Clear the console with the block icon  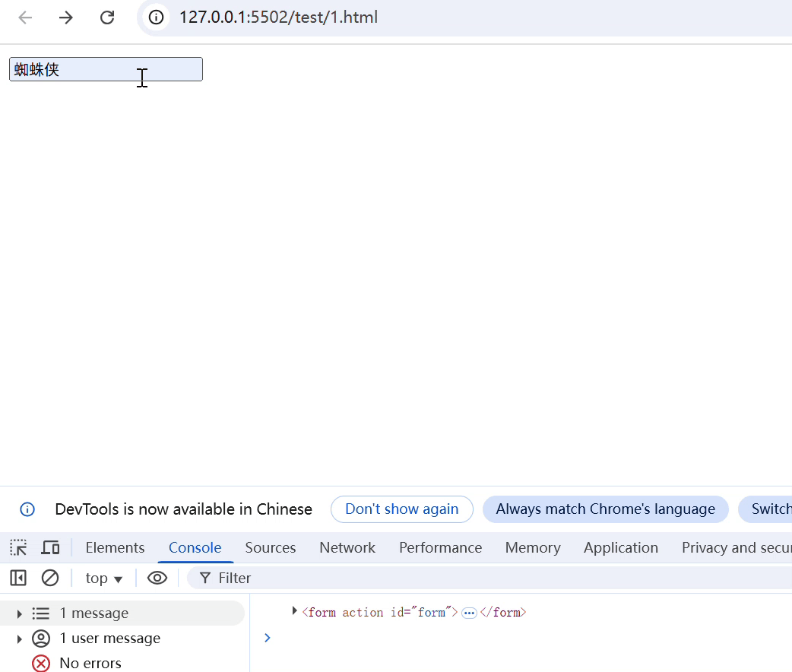coord(50,578)
